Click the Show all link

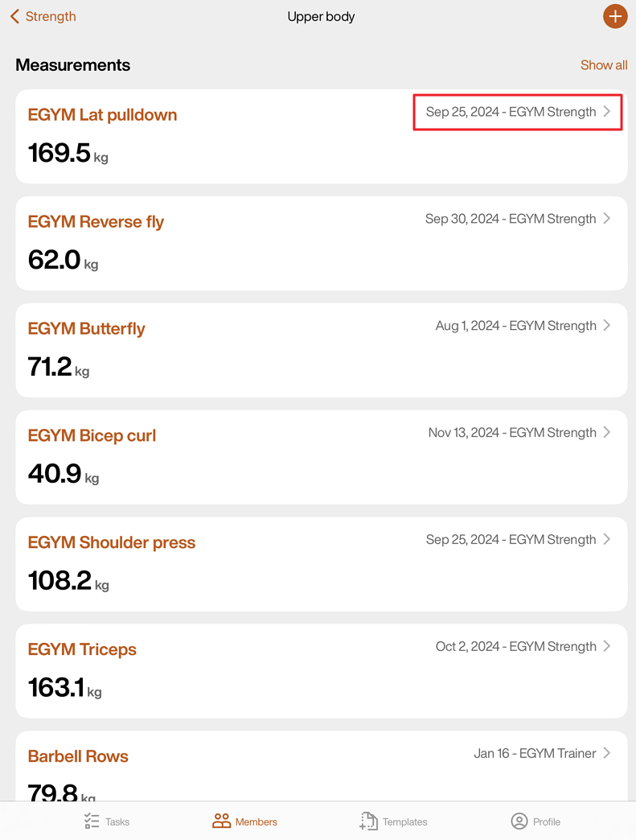(x=604, y=65)
